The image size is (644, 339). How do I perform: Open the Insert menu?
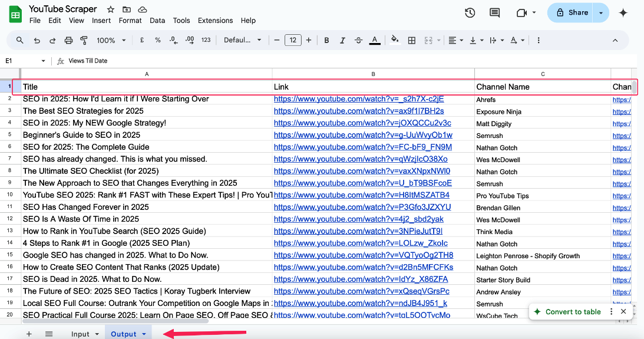[101, 21]
